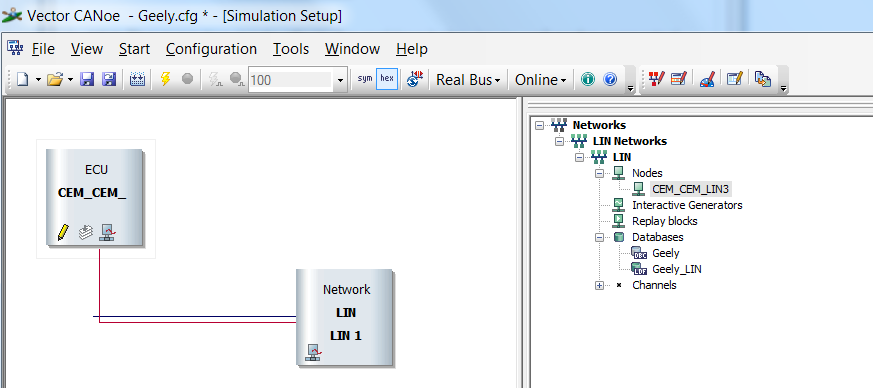Expand the Open configuration dropdown arrow
873x388 pixels.
[71, 80]
